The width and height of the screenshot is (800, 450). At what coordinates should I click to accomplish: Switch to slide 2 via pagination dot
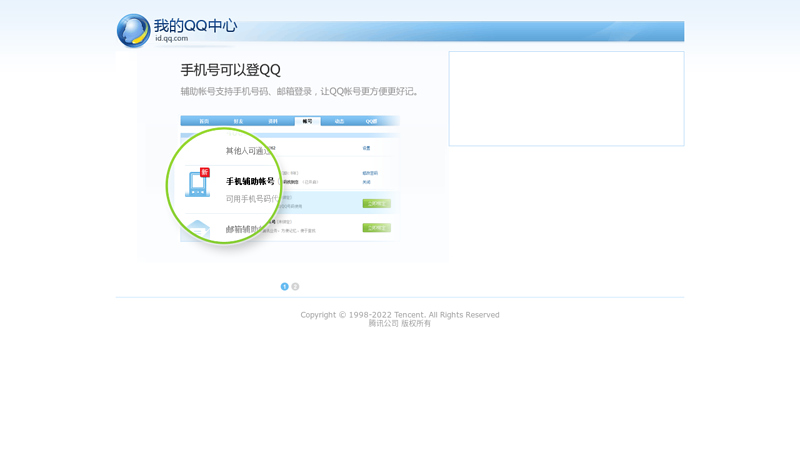(295, 287)
